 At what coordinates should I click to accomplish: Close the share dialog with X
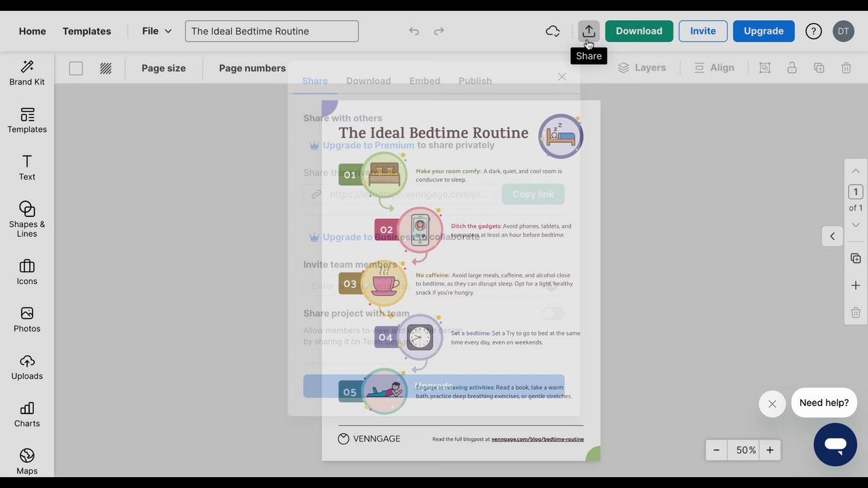point(561,77)
